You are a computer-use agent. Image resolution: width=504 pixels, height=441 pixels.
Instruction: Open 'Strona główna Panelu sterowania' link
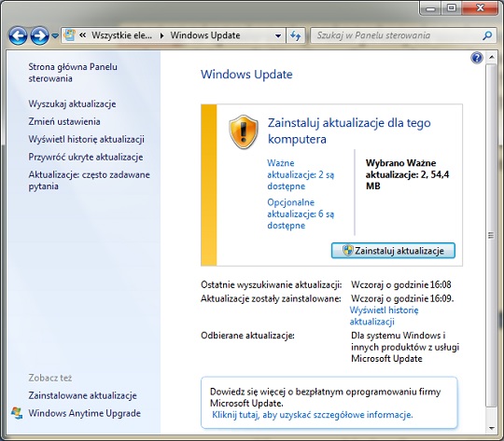[x=73, y=73]
